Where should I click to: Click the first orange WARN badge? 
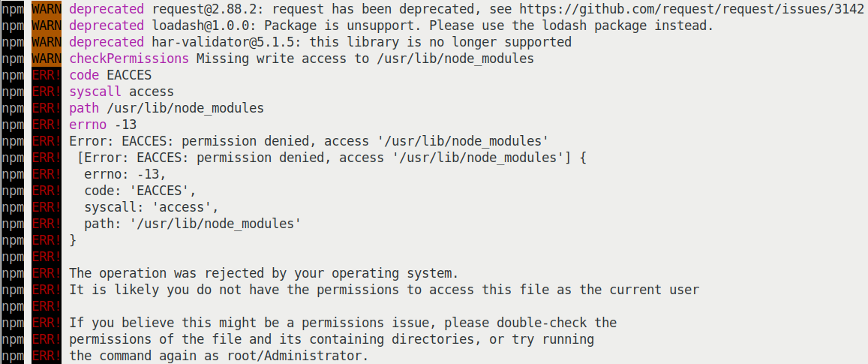(x=47, y=9)
